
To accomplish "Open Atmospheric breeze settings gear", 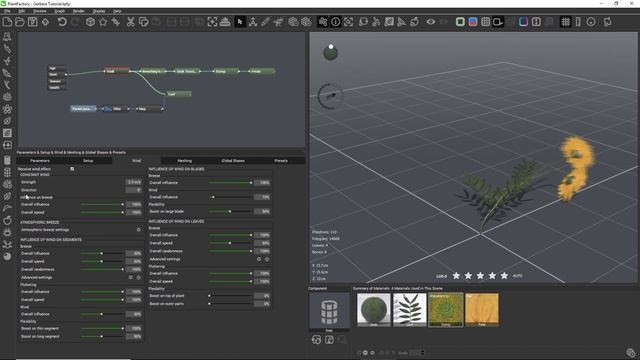I will coord(138,230).
